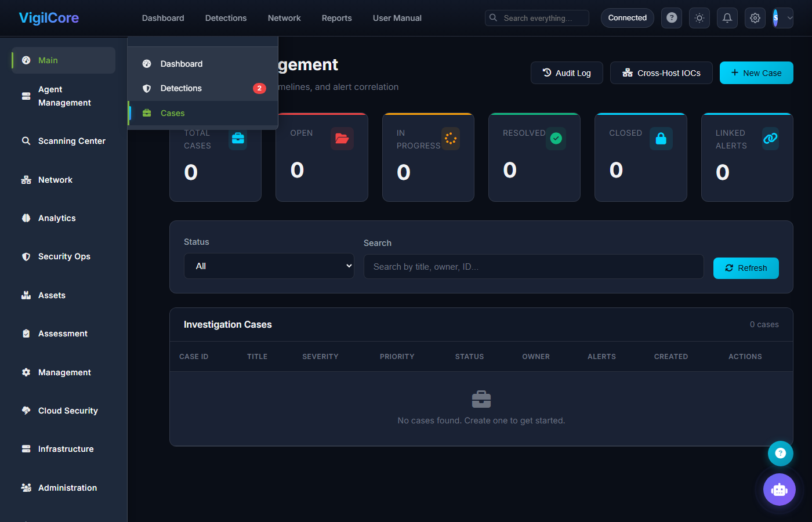Refresh the cases list
812x522 pixels.
746,268
